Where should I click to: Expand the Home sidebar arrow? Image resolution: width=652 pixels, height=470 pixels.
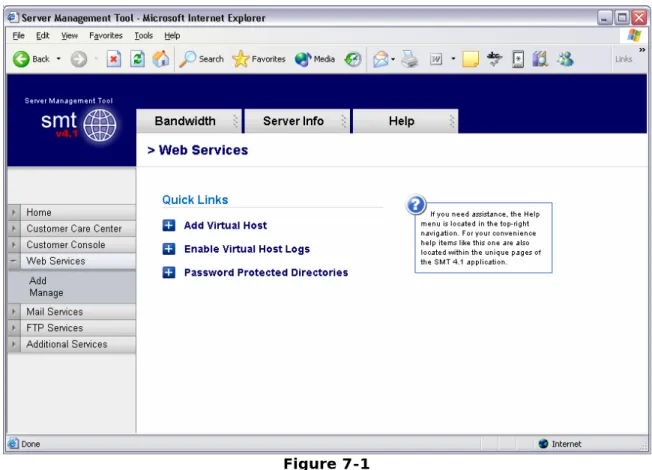coord(14,213)
